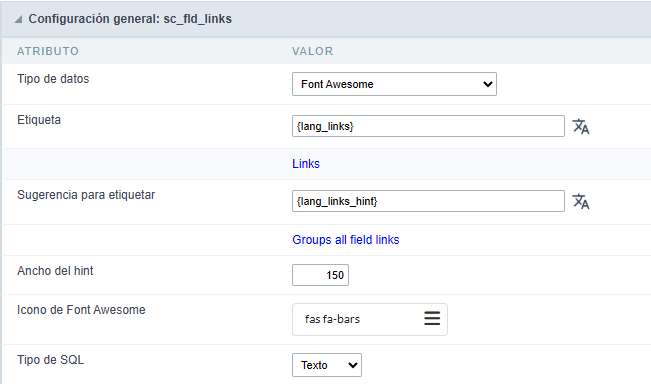Open the Tipo de datos dropdown

tap(394, 84)
